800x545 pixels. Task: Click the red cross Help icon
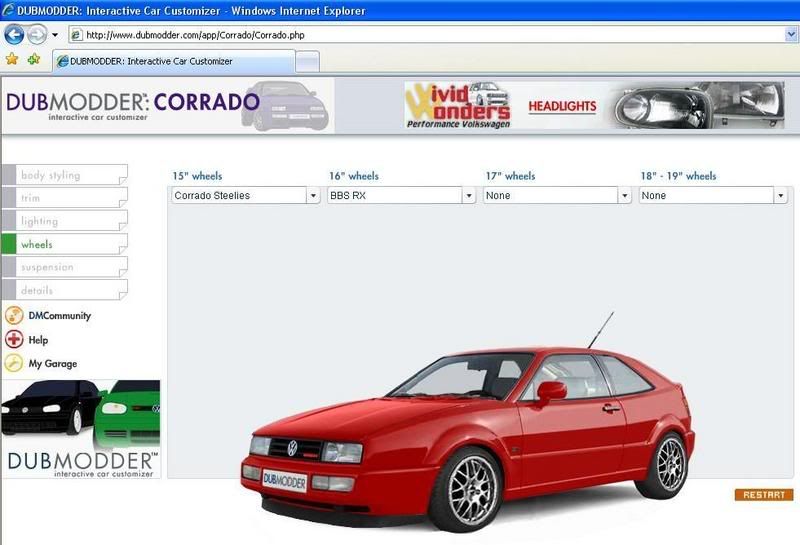pos(14,339)
